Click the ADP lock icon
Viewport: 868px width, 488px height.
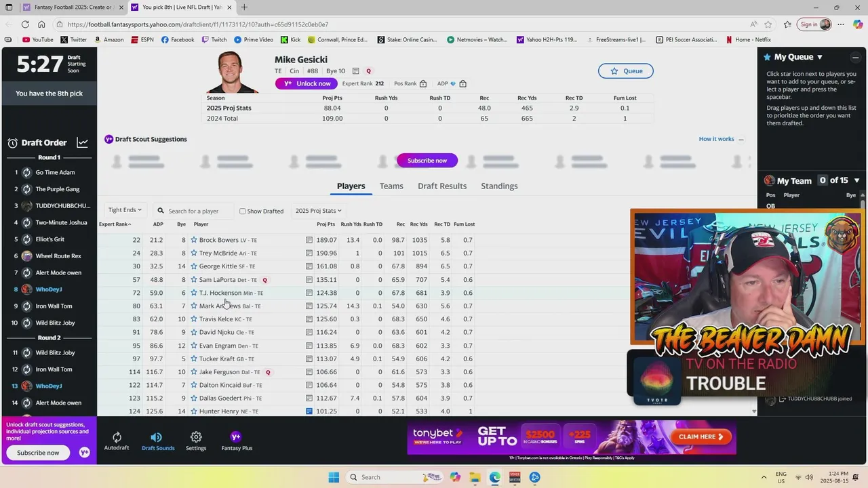click(462, 84)
